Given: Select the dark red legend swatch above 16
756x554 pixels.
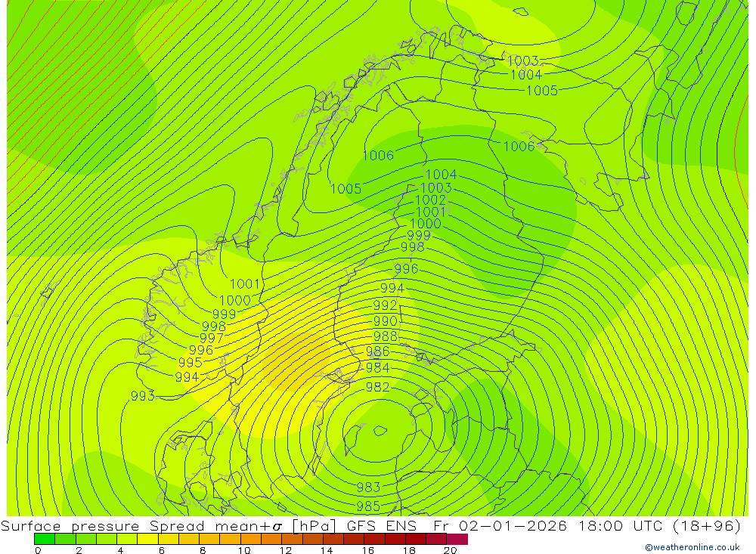Looking at the screenshot, I should (374, 539).
